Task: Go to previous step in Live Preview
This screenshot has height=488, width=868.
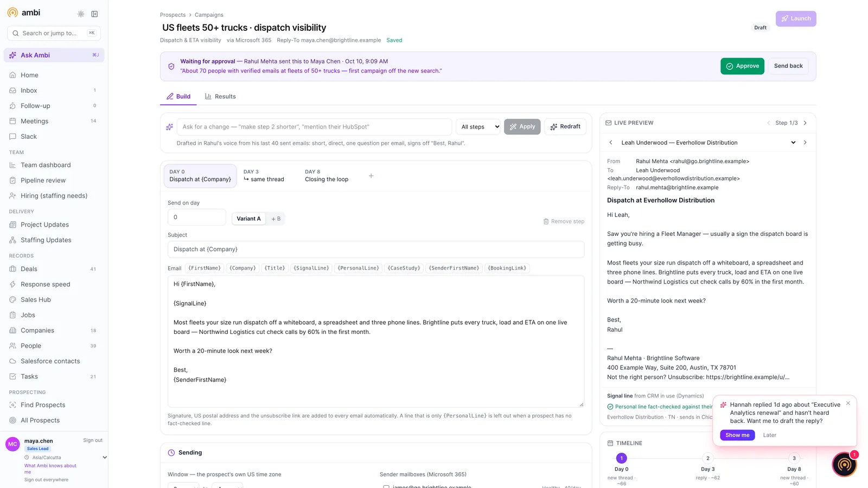Action: pyautogui.click(x=769, y=123)
